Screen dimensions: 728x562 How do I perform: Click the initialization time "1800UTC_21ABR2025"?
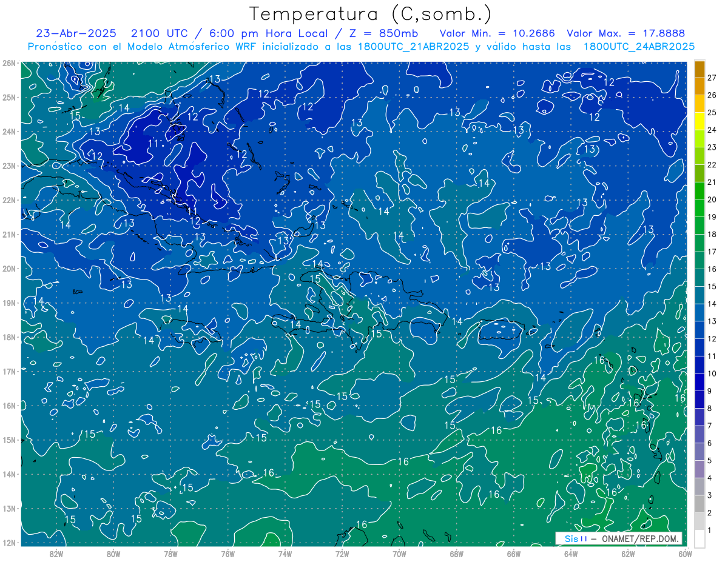click(413, 46)
